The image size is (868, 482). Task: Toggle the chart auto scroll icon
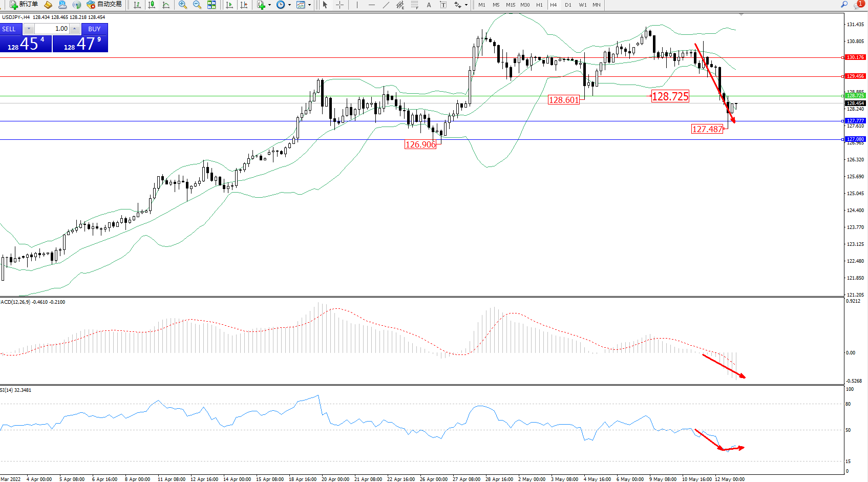(229, 5)
